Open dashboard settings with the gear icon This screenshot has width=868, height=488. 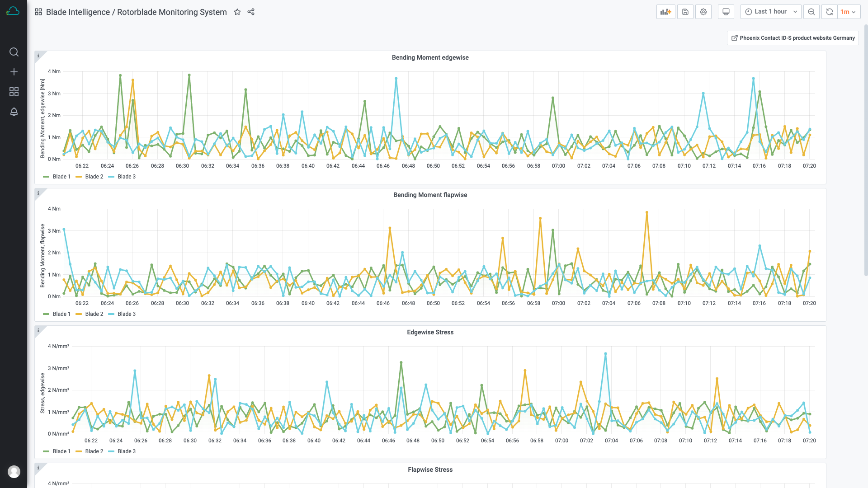[x=703, y=12]
